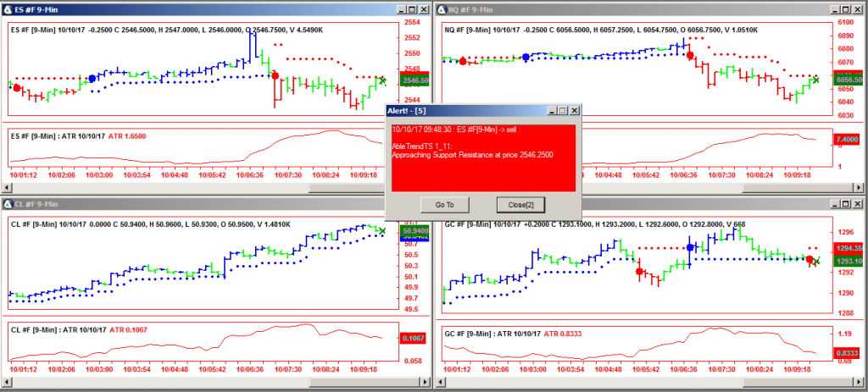Maximize the GC #F chart window
Viewport: 868px width, 392px height.
(x=846, y=204)
